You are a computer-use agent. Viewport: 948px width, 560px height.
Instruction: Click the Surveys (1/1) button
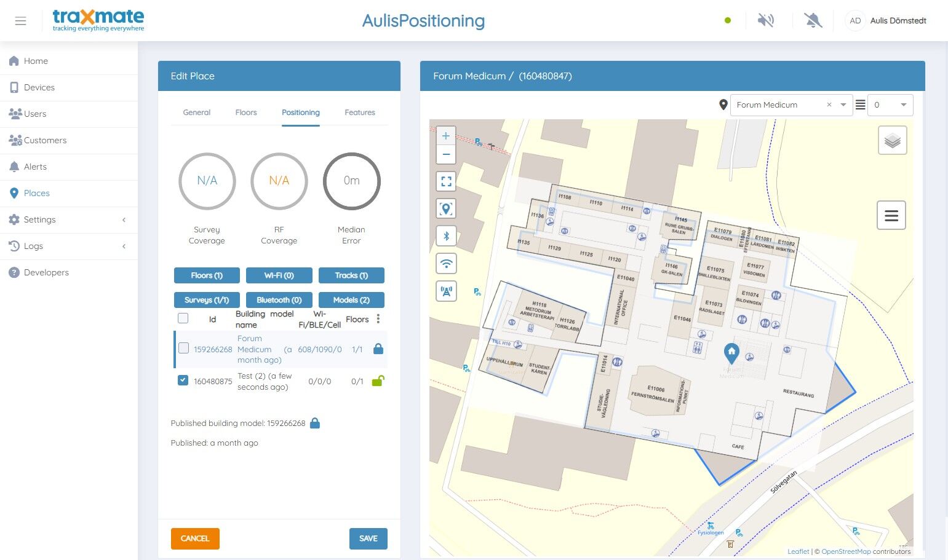click(207, 300)
